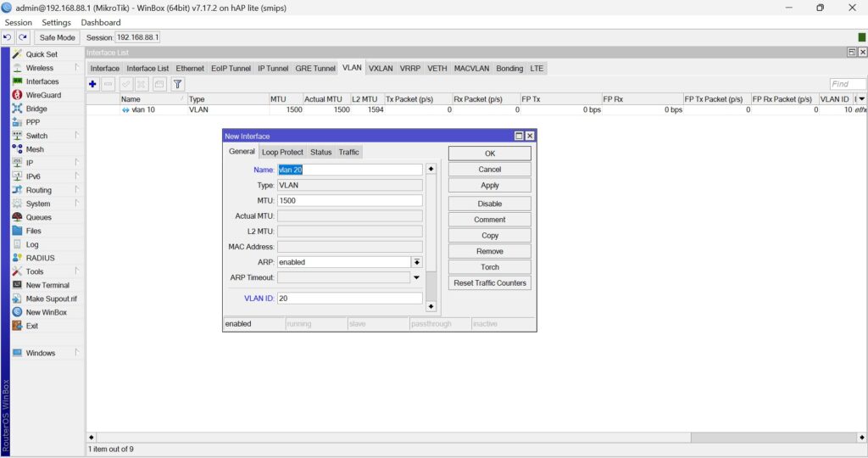Open Interfaces in the sidebar
Screen dimensions: 868x458
point(42,81)
